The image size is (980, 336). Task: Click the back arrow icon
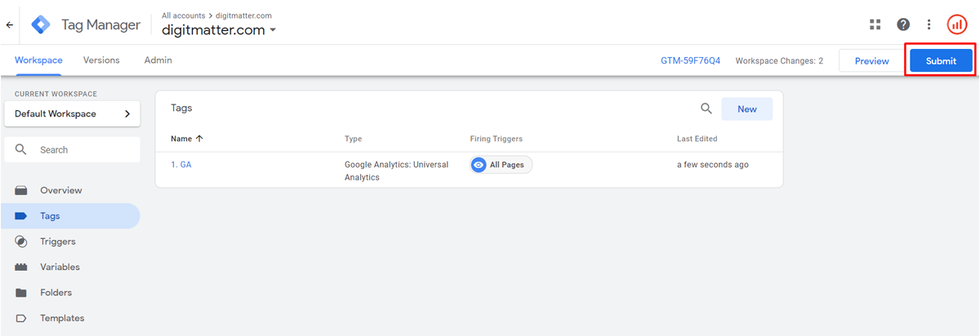tap(10, 25)
